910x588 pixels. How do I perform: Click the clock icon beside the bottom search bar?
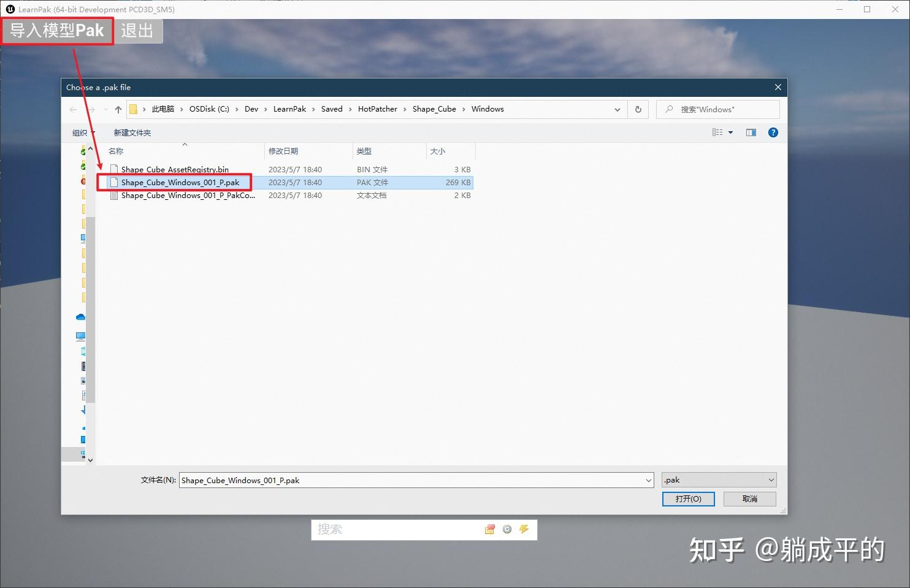pos(507,529)
